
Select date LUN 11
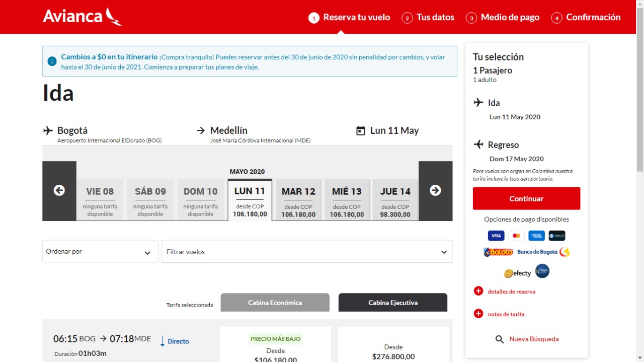click(x=250, y=200)
